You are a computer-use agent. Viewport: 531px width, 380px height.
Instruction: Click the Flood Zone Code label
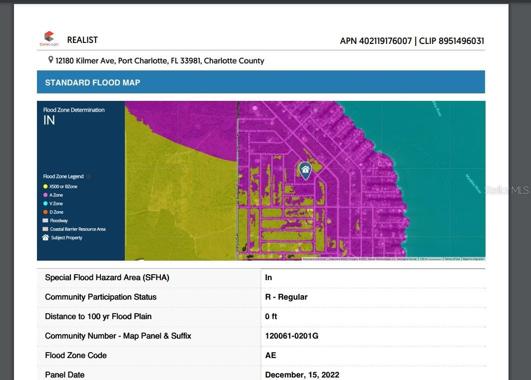tap(76, 355)
